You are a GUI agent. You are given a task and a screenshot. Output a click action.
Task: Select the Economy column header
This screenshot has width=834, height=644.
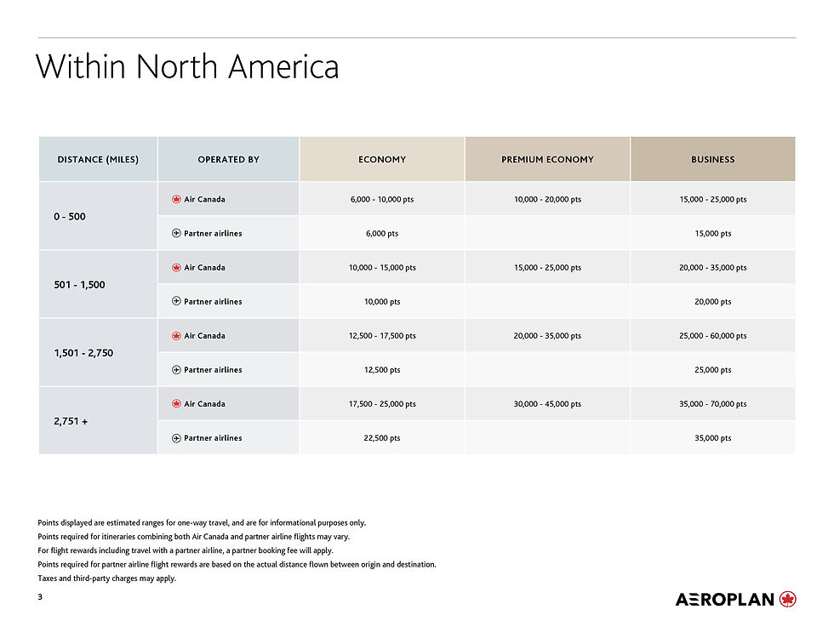382,159
